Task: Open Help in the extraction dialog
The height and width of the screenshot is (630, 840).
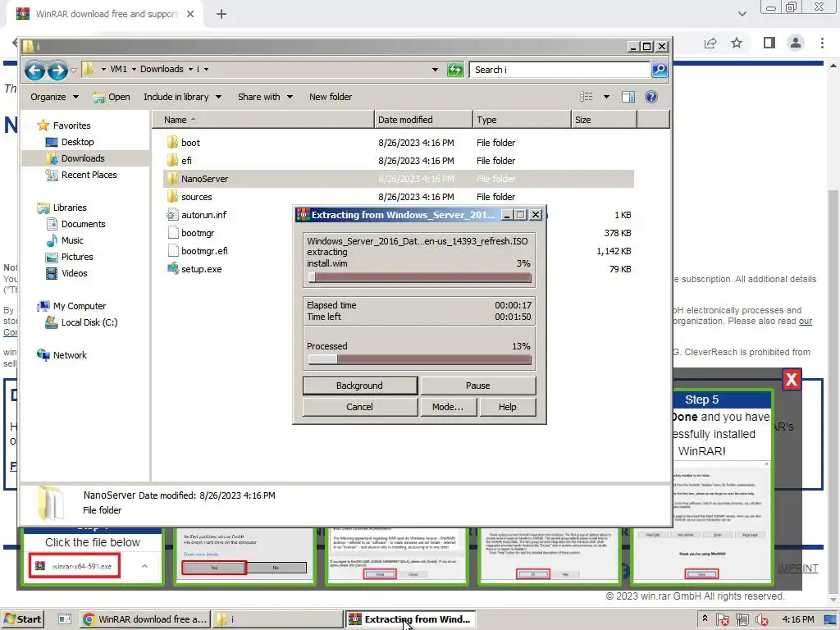Action: [507, 407]
